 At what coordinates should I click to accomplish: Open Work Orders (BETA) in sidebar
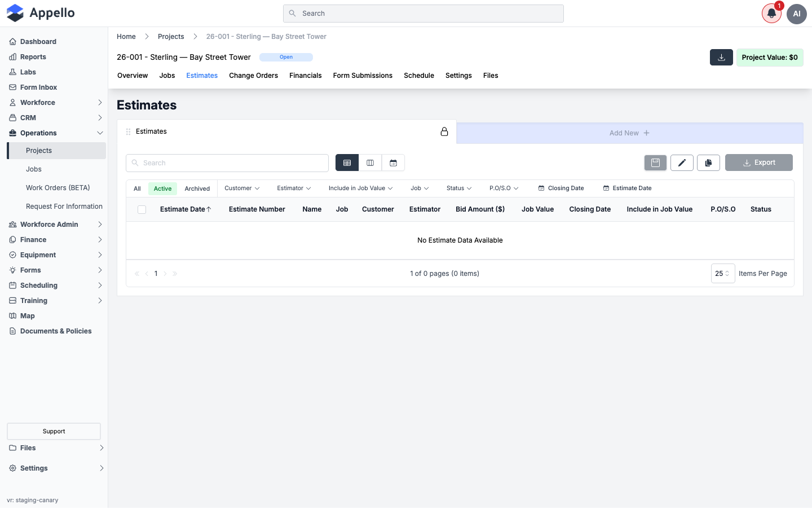click(58, 188)
